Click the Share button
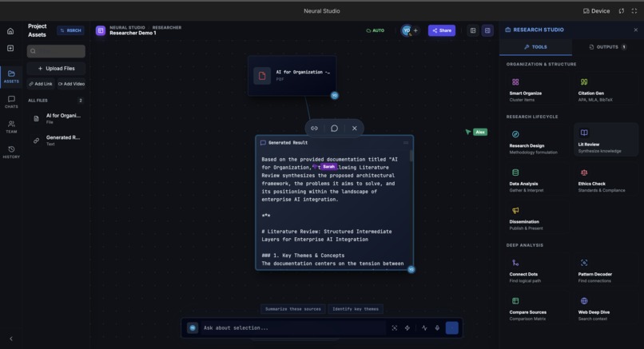 pos(442,30)
